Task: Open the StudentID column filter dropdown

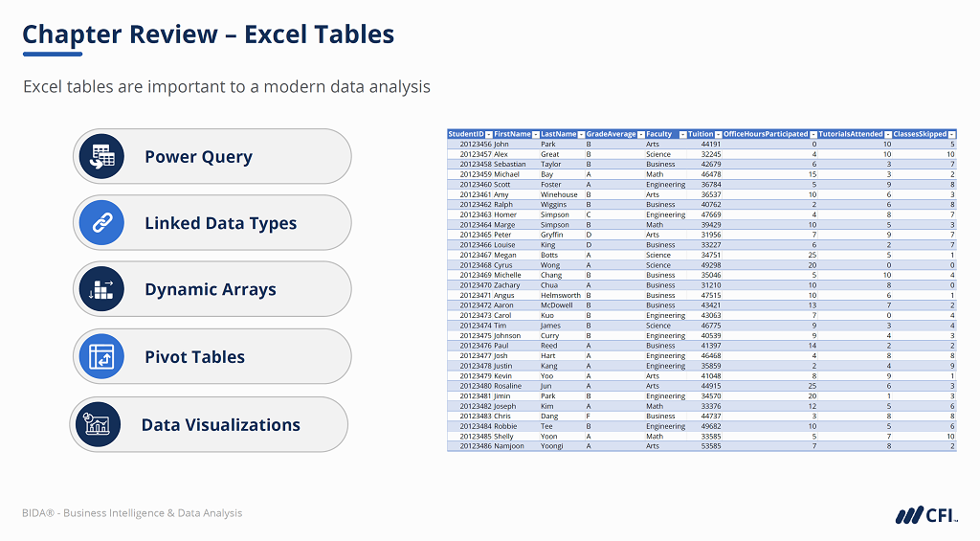Action: [488, 135]
